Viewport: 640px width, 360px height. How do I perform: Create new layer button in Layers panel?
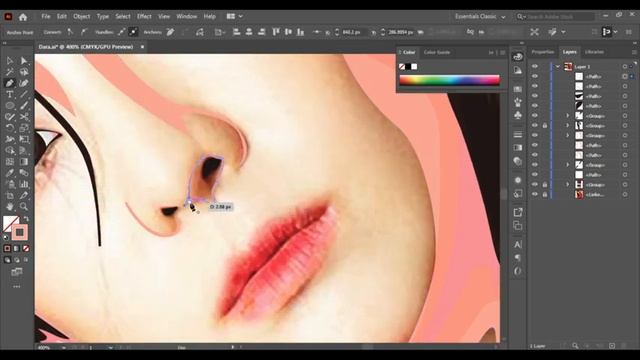(612, 346)
